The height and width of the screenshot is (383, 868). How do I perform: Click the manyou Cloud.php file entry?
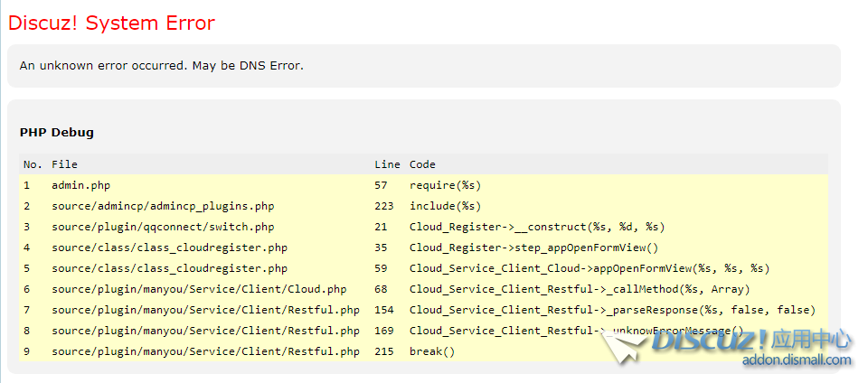pyautogui.click(x=199, y=289)
